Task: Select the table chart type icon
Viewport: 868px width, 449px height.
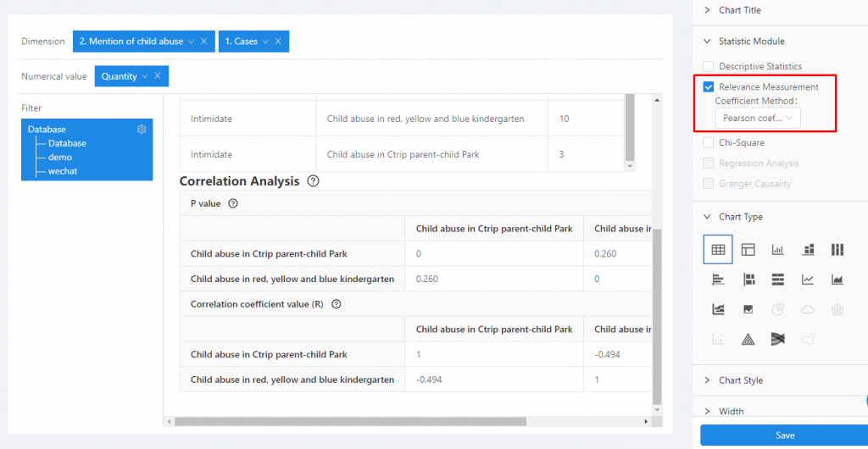Action: [718, 249]
